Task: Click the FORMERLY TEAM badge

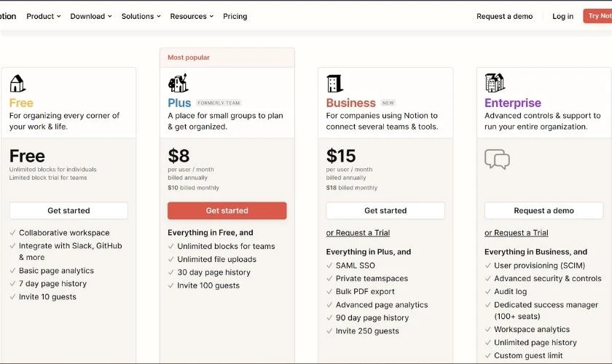Action: pyautogui.click(x=219, y=103)
